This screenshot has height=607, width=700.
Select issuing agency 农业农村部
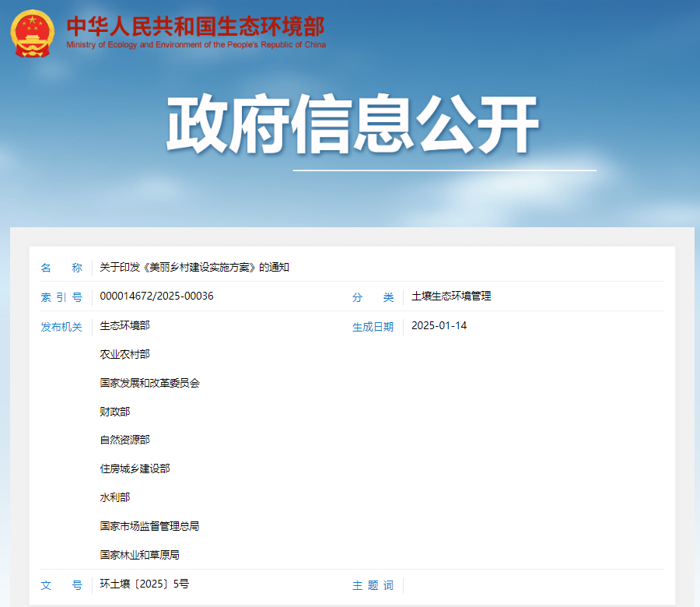(125, 354)
